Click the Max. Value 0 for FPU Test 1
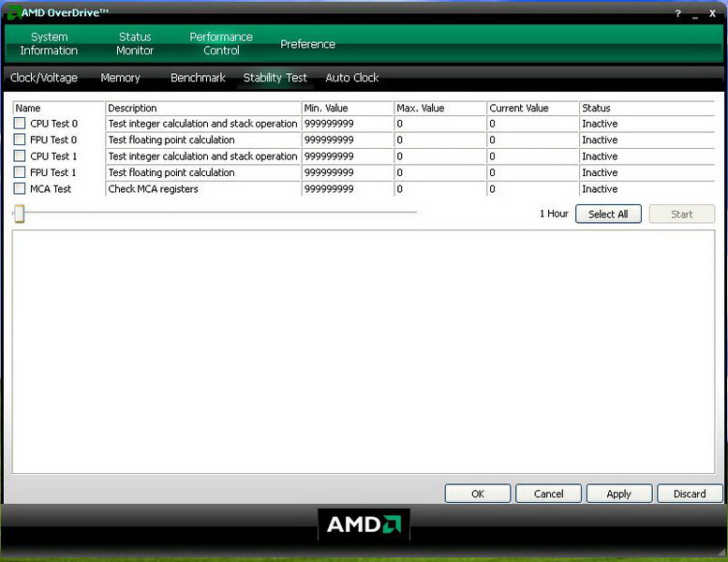This screenshot has width=728, height=562. pos(400,172)
